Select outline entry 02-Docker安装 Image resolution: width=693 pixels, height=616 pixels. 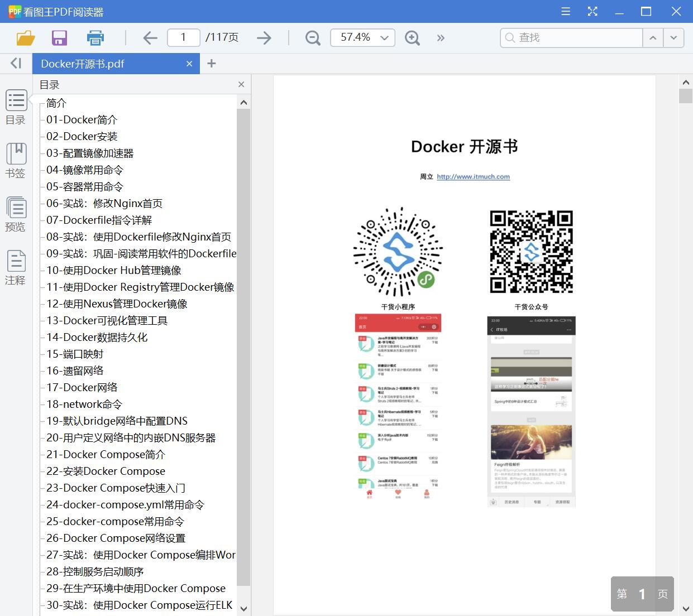point(82,137)
